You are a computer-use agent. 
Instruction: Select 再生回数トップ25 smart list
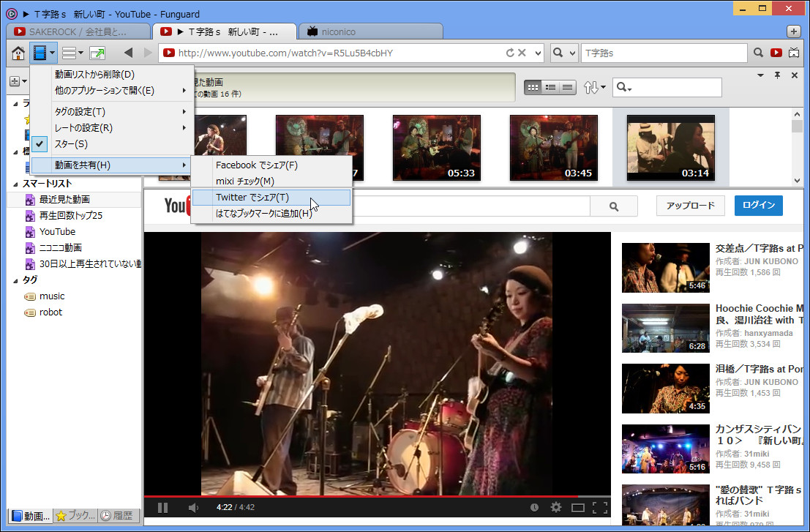[x=71, y=215]
